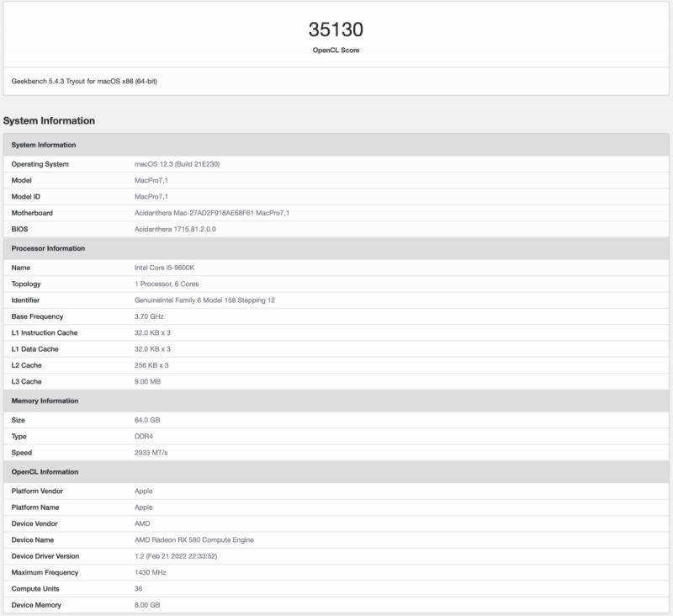The width and height of the screenshot is (673, 616).
Task: Click the Base Frequency label
Action: tap(37, 316)
